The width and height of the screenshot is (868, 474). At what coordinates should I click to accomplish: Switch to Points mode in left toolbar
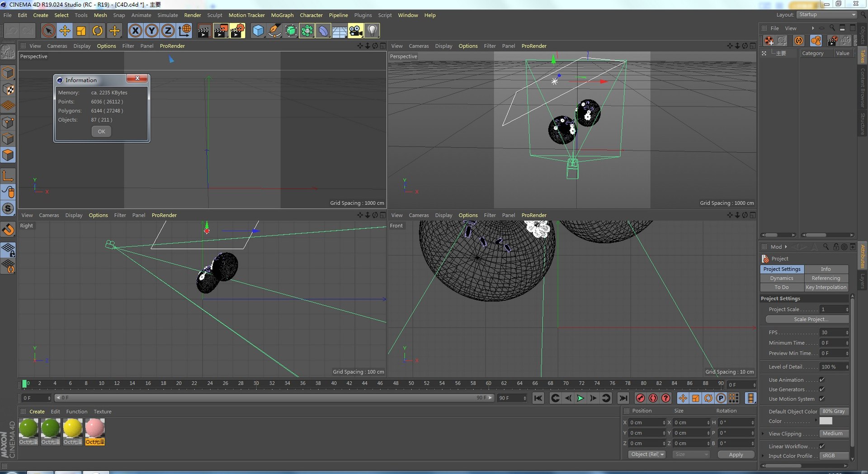click(x=8, y=123)
